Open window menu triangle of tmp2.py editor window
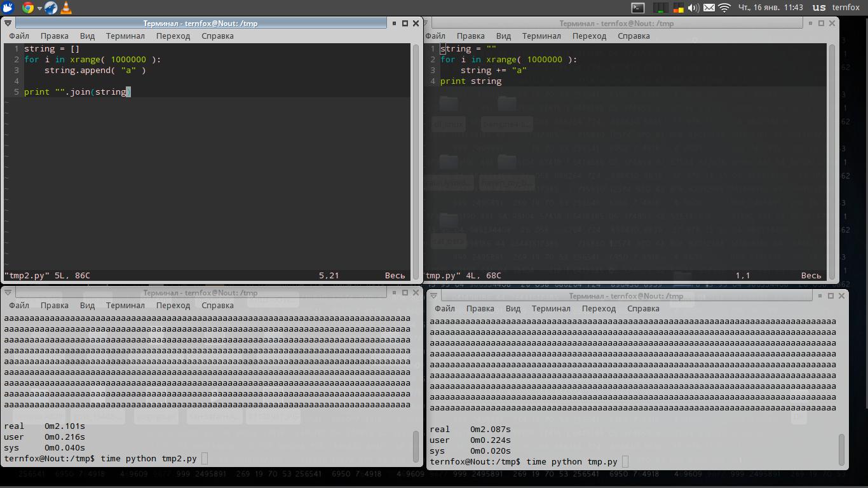Screen dimensions: 868x488 8,23
